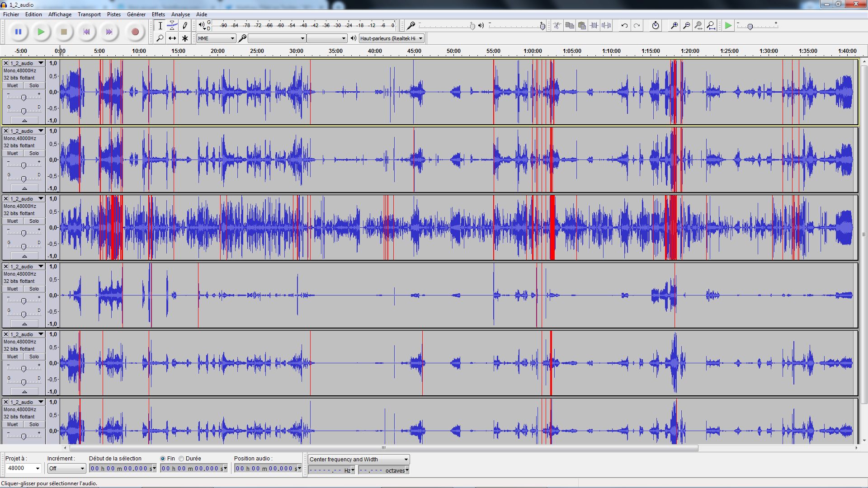Open the Projet à 48000 rate dropdown
Viewport: 868px width, 488px height.
[x=23, y=468]
